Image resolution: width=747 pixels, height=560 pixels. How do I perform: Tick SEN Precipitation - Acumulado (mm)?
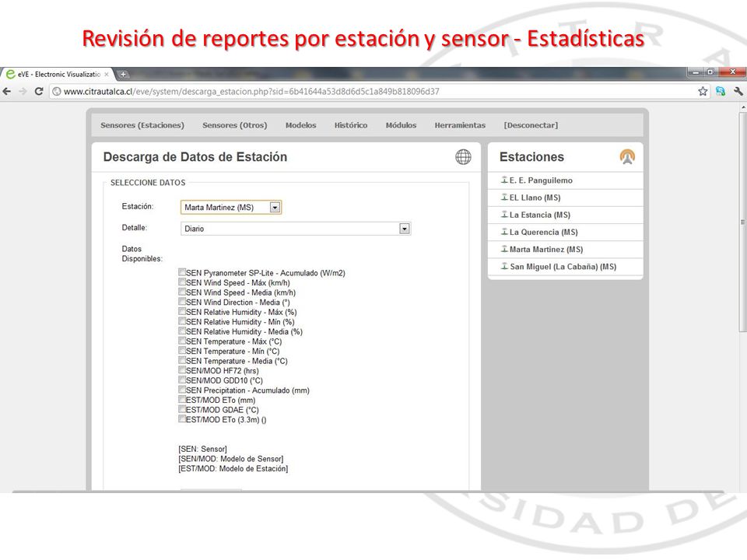(182, 389)
